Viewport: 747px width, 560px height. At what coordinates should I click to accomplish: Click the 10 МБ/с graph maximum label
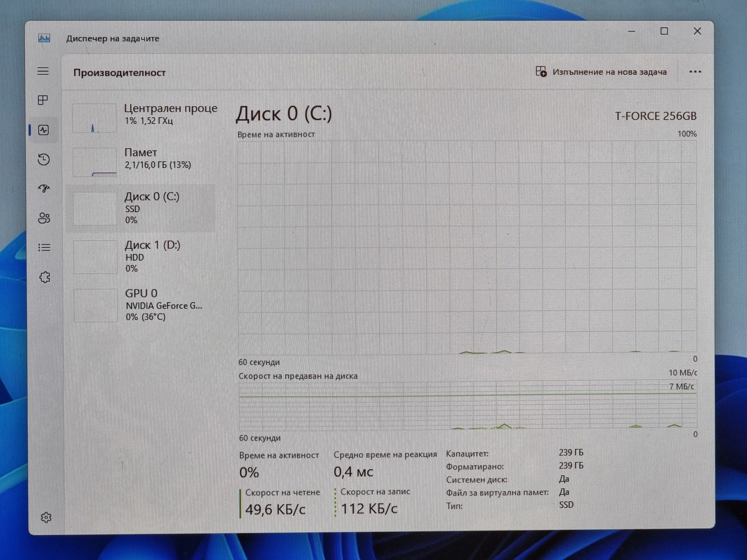(683, 373)
